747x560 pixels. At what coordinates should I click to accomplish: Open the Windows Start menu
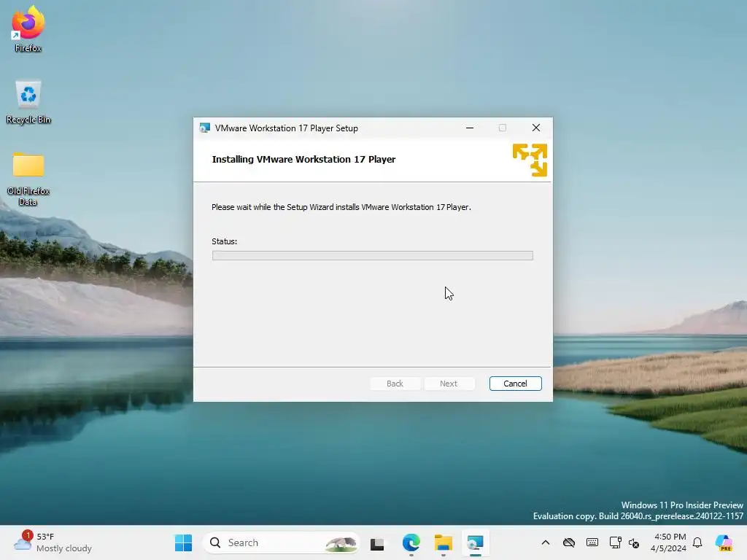(183, 542)
